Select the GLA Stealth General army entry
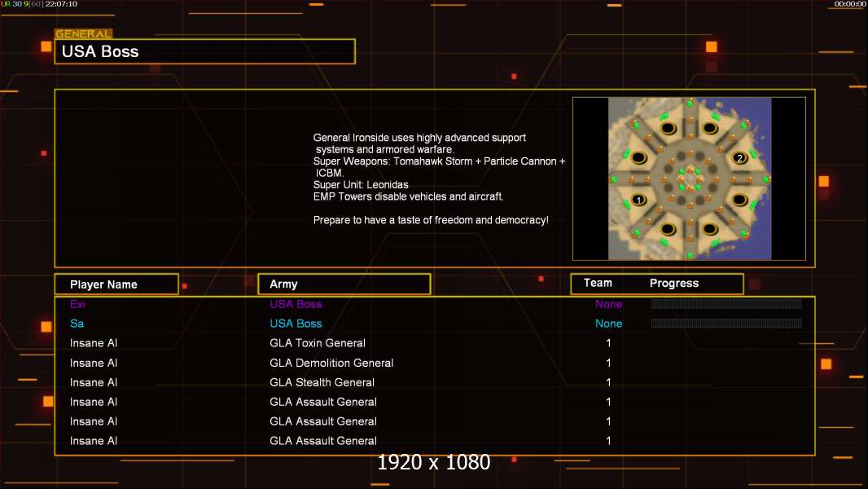 coord(322,382)
